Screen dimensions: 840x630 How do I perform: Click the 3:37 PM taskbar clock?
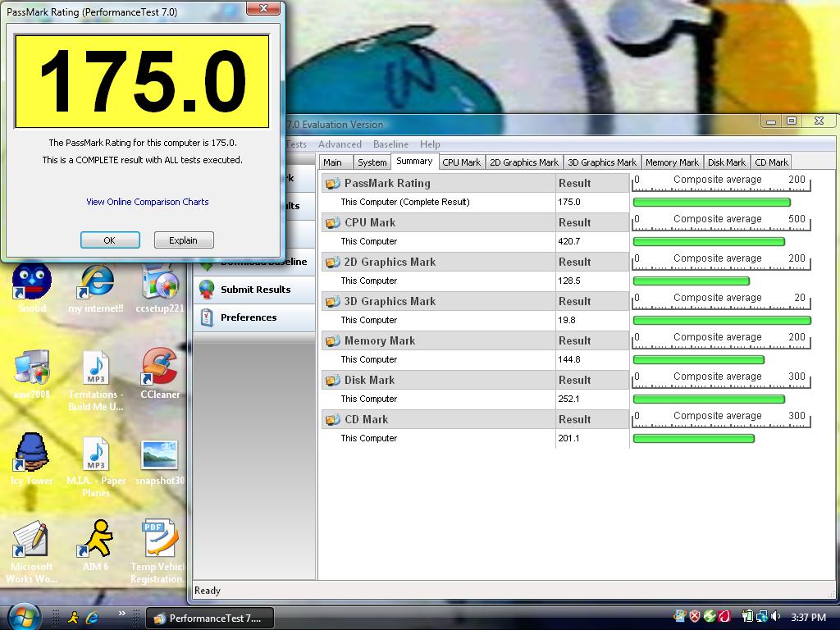(x=808, y=617)
